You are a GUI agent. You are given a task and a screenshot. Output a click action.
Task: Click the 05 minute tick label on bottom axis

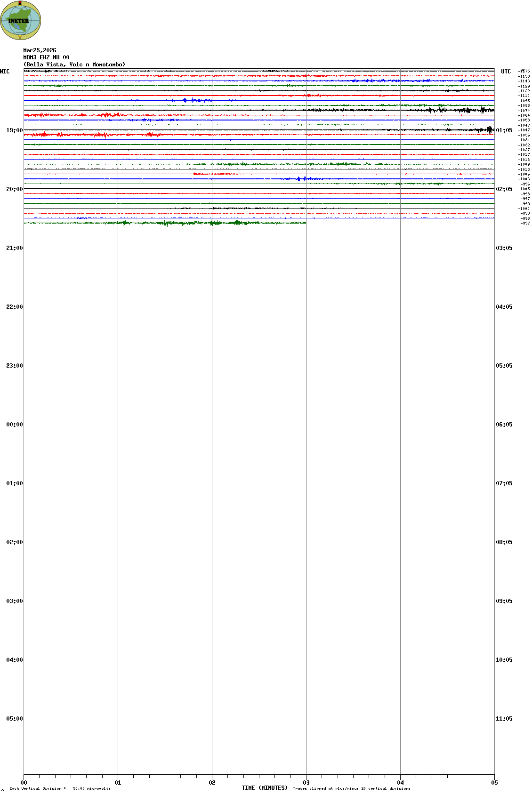494,783
